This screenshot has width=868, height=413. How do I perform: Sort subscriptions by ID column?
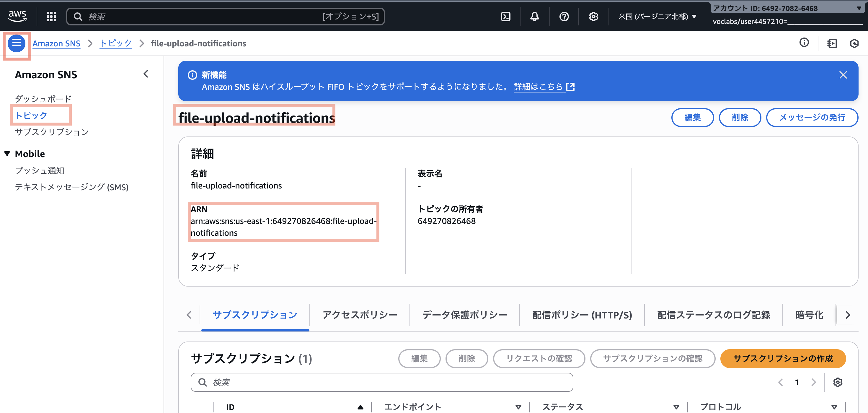360,407
